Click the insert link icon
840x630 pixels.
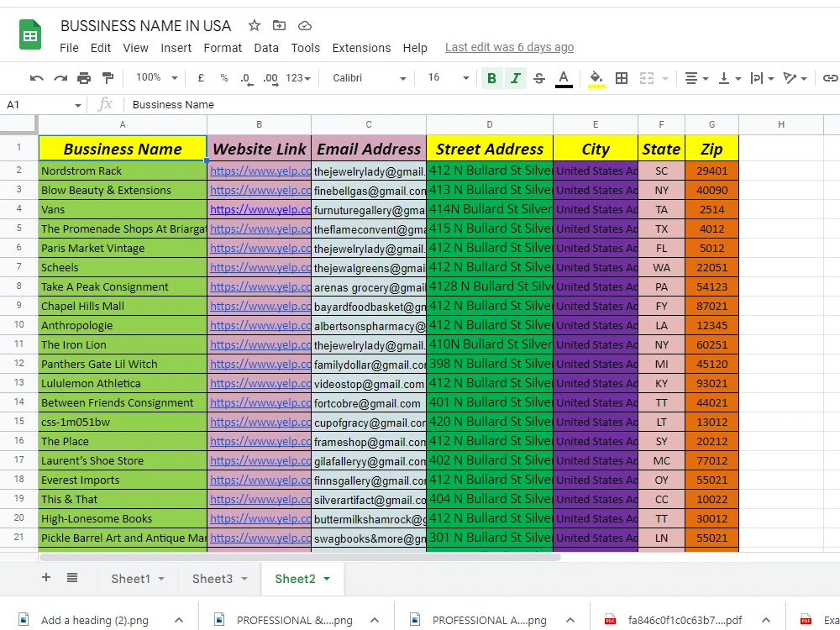click(830, 78)
